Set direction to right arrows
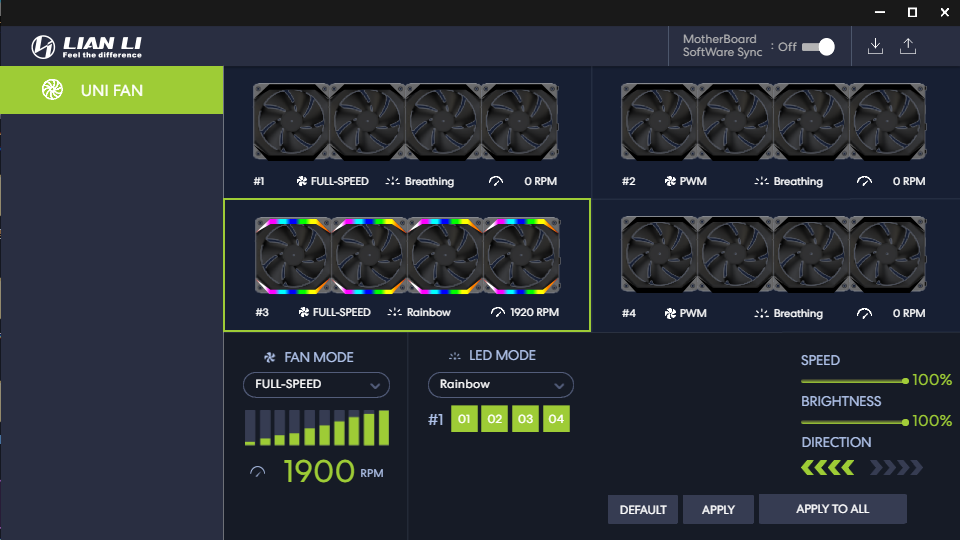This screenshot has width=960, height=540. [x=896, y=468]
